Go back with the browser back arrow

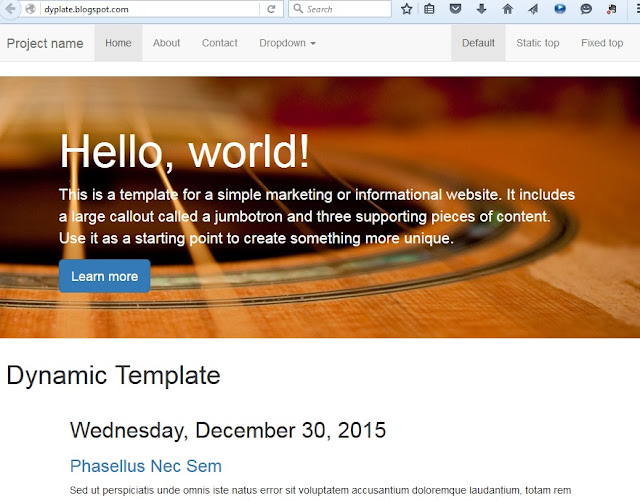pos(10,9)
